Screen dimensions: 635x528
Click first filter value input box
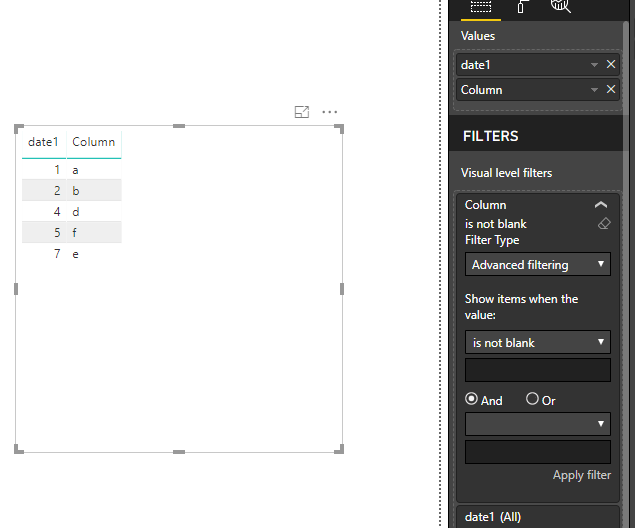tap(538, 370)
